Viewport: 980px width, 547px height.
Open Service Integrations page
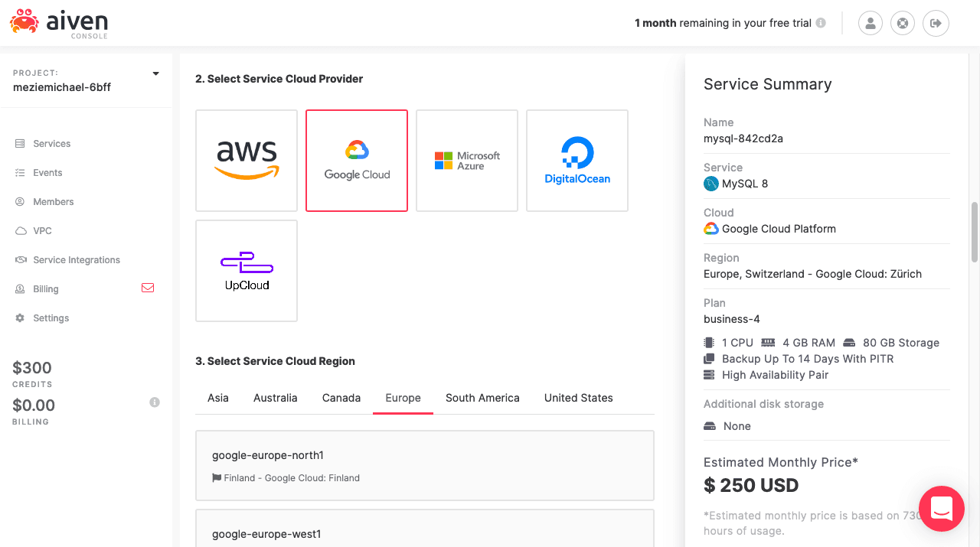coord(76,260)
